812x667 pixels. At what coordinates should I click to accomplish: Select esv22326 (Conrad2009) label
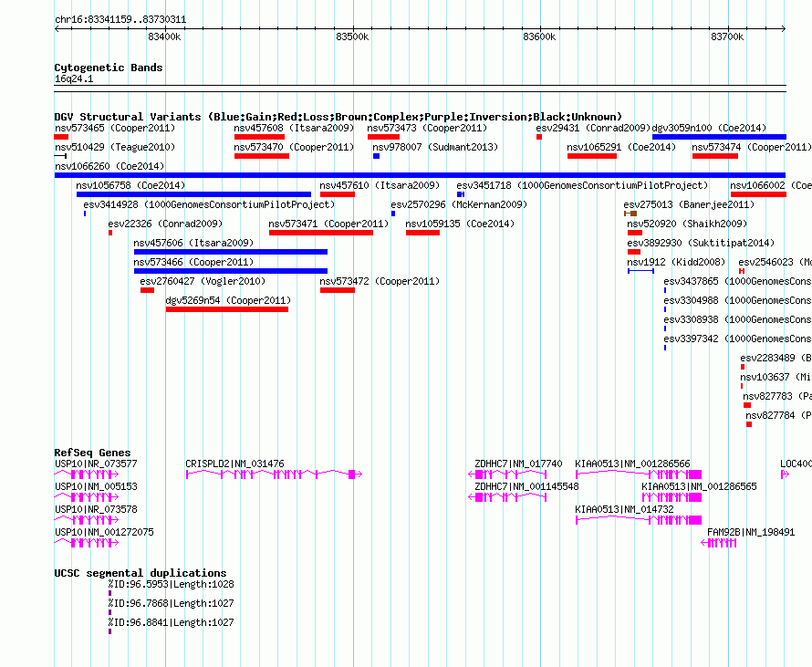(x=165, y=224)
